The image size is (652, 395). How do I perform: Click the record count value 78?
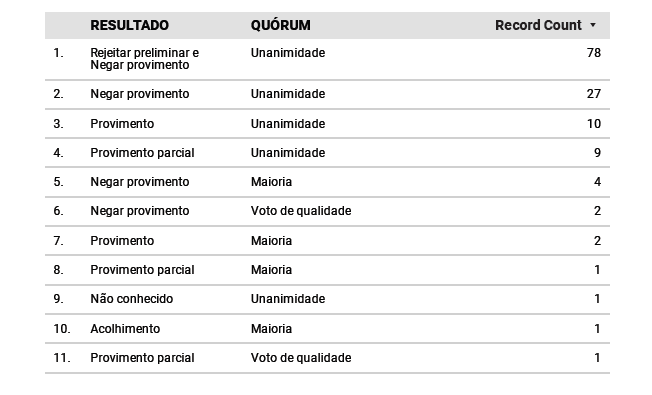coord(594,53)
